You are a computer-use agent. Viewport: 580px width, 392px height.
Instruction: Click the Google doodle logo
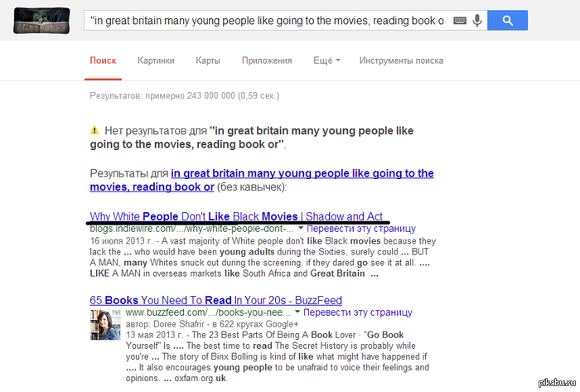coord(36,19)
